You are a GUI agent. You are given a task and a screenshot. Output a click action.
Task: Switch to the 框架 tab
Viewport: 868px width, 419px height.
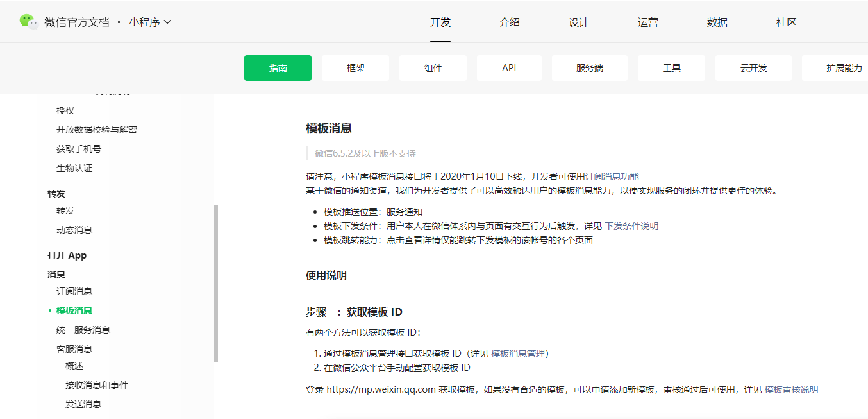355,67
